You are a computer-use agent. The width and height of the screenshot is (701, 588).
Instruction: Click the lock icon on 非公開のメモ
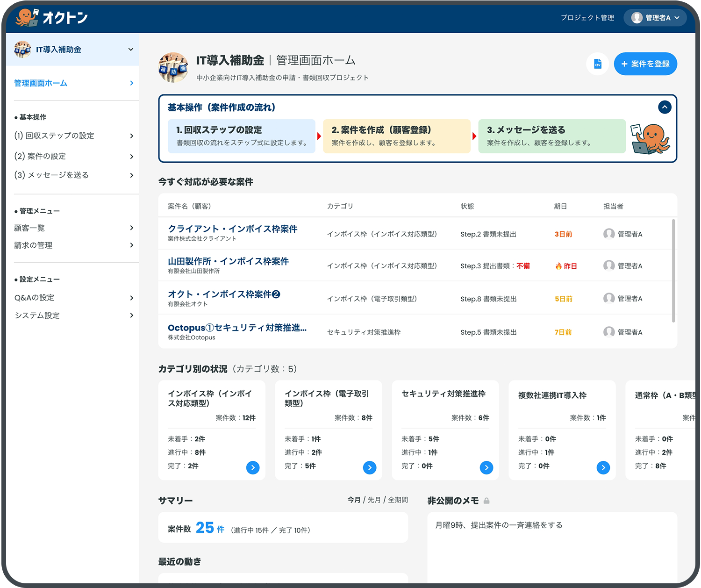[487, 500]
